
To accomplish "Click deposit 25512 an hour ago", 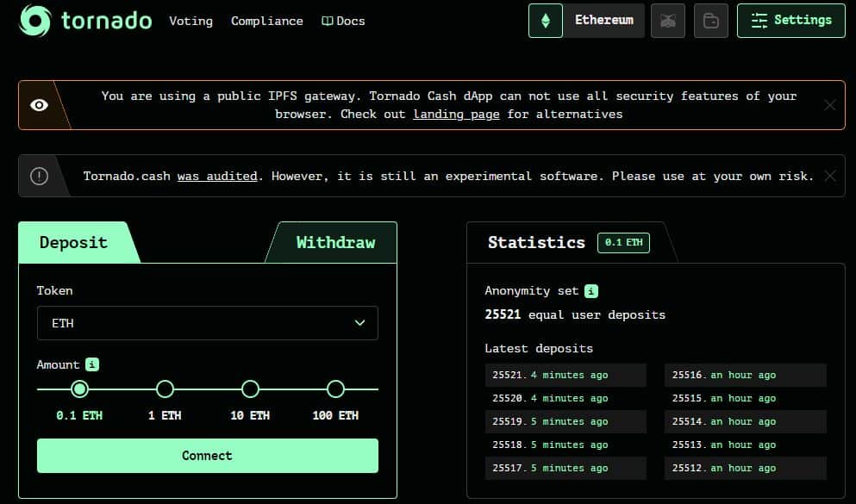I will point(745,468).
